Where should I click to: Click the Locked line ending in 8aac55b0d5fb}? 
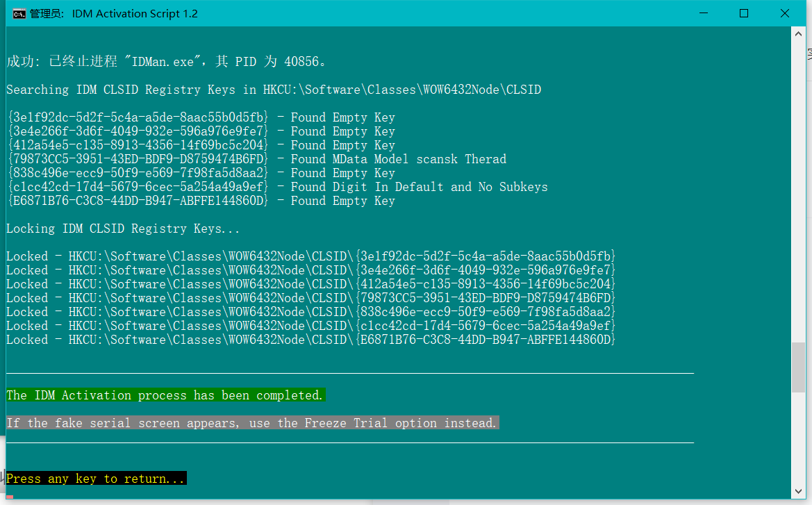(x=310, y=256)
